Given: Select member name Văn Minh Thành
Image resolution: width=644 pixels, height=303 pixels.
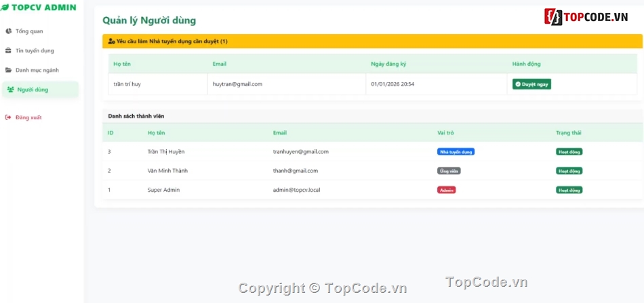Looking at the screenshot, I should 167,171.
